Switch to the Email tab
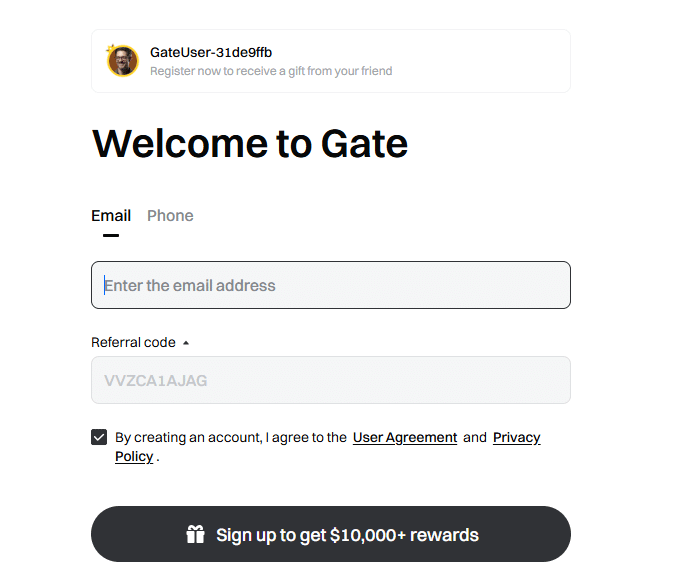Image resolution: width=674 pixels, height=582 pixels. [x=111, y=216]
